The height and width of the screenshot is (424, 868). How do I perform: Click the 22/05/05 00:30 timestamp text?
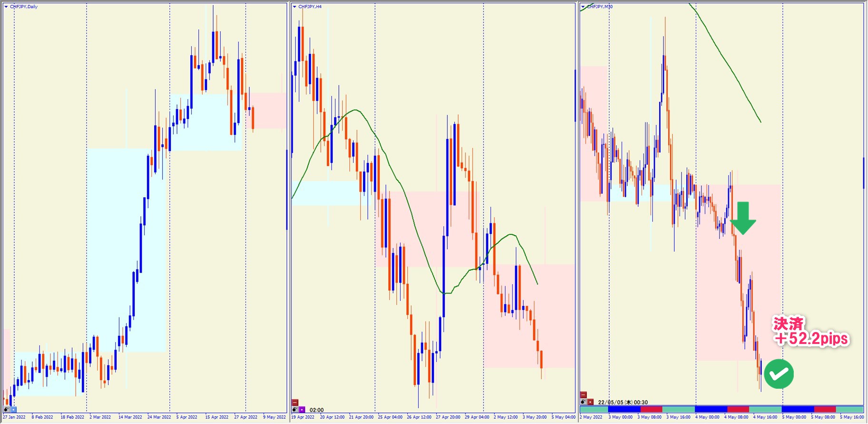(623, 402)
